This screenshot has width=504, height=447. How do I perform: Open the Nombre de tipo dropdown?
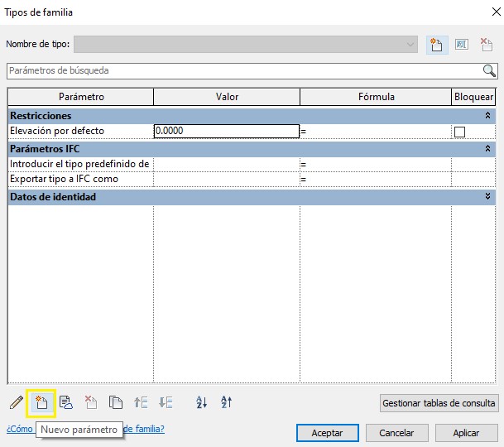click(x=411, y=45)
